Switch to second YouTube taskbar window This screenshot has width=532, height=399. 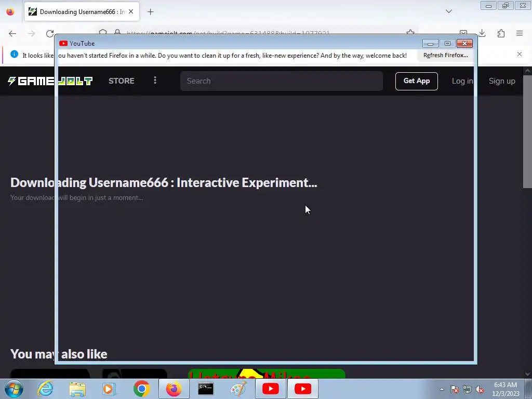(x=303, y=389)
